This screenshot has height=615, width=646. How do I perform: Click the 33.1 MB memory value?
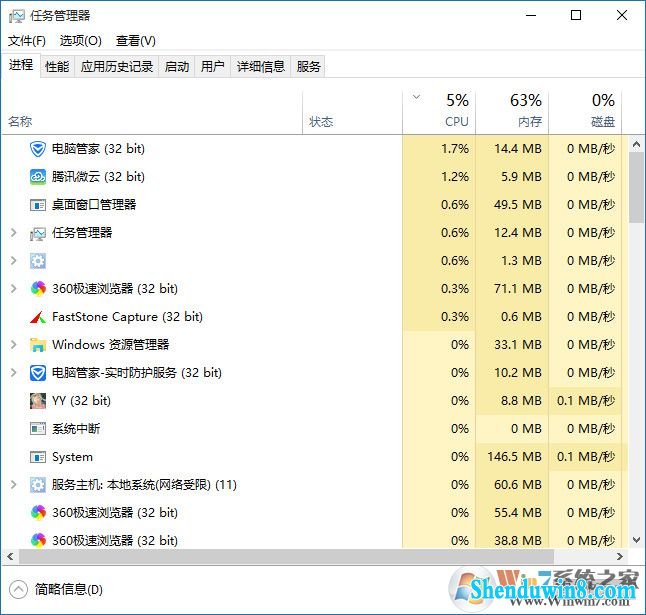point(517,345)
